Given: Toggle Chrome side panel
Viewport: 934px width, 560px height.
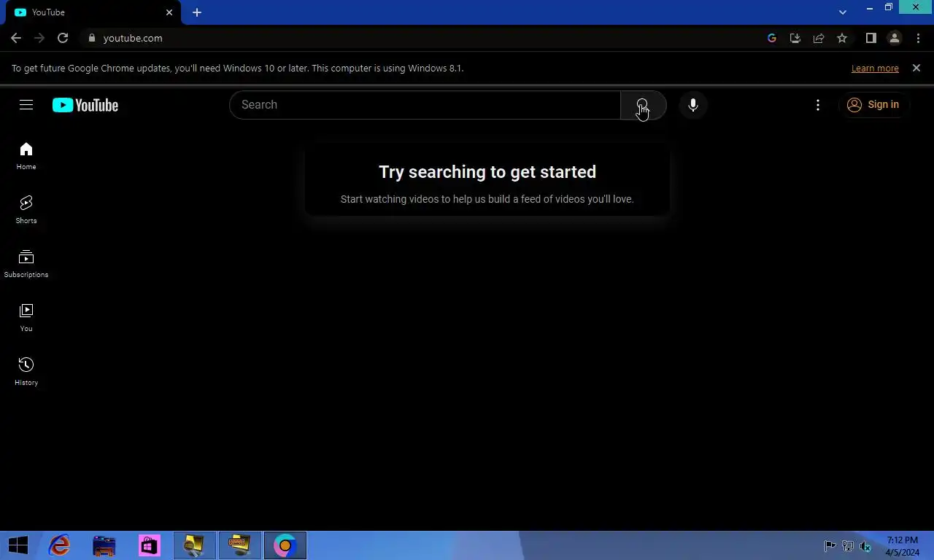Looking at the screenshot, I should coord(871,38).
